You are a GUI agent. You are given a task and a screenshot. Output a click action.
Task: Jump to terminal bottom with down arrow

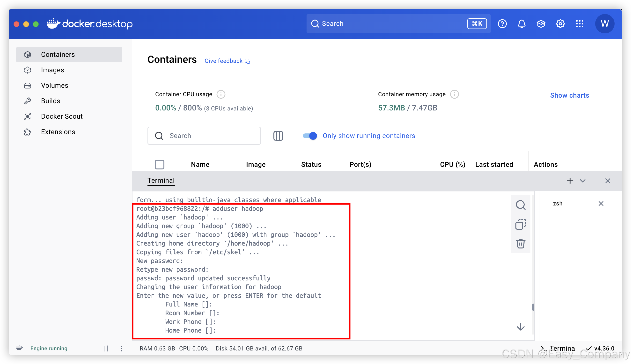pos(520,327)
